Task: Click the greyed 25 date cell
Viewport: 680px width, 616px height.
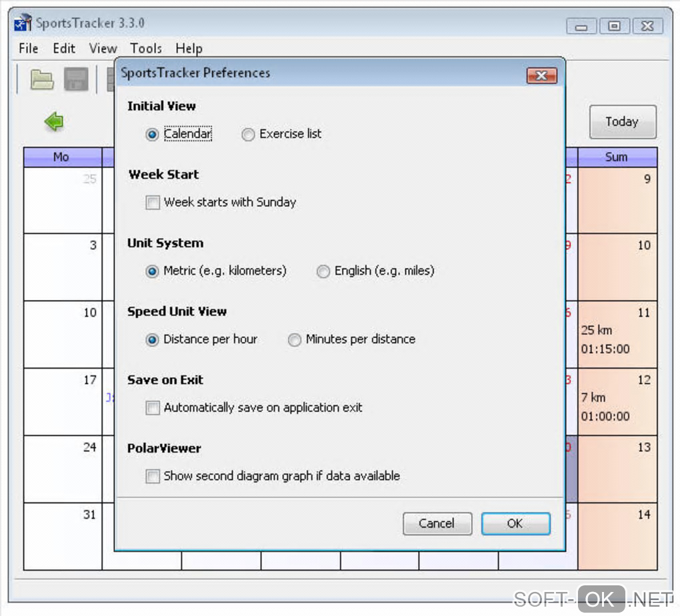Action: click(63, 200)
